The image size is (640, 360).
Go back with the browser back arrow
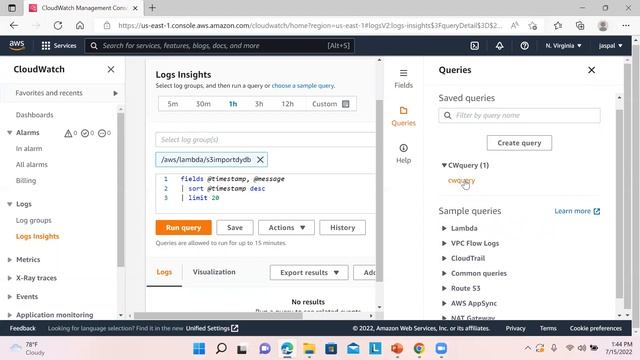[x=14, y=25]
